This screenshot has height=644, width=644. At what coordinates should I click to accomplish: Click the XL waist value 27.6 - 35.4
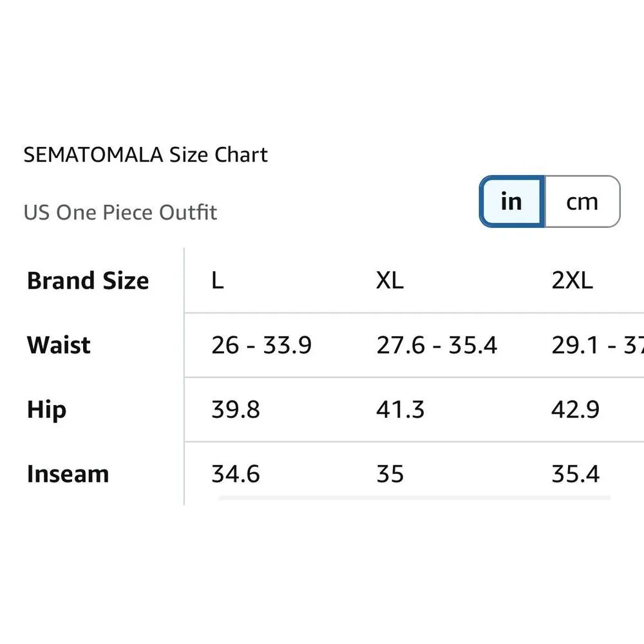(x=437, y=345)
